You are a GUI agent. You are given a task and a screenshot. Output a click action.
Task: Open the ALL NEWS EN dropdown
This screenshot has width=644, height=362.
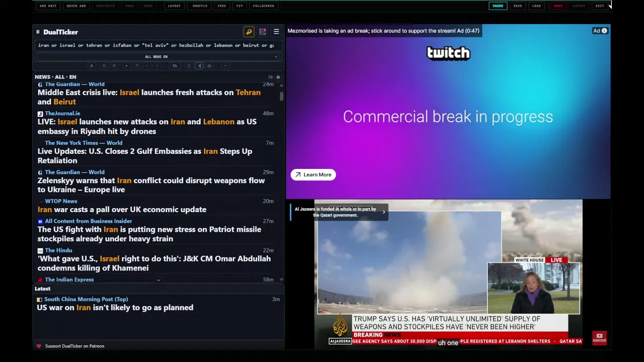(x=156, y=57)
